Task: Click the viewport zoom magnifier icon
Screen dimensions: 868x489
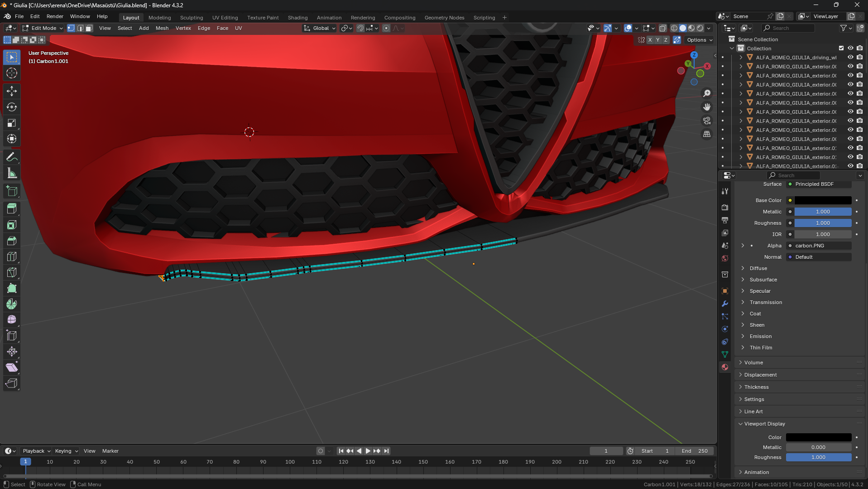Action: (x=707, y=93)
